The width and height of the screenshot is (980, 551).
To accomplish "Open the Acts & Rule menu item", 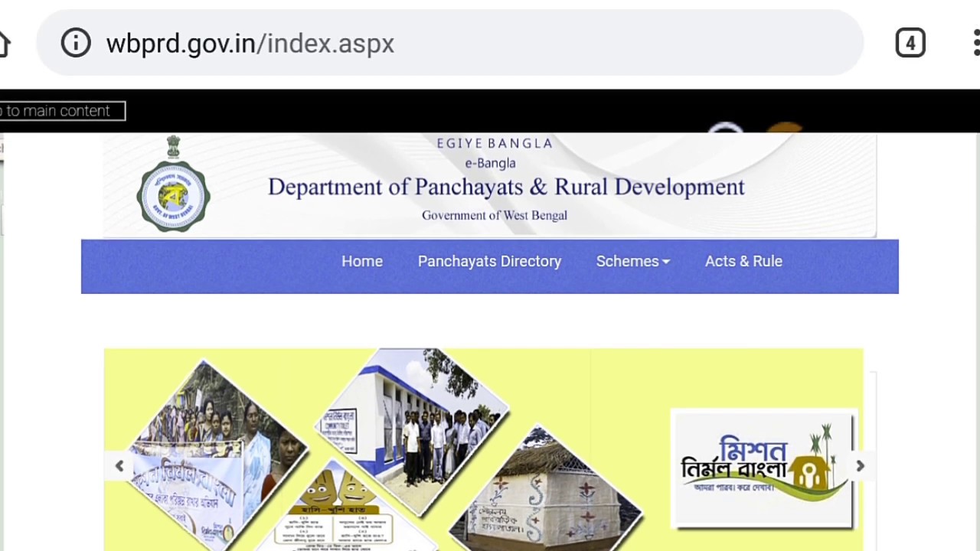I will click(x=743, y=261).
